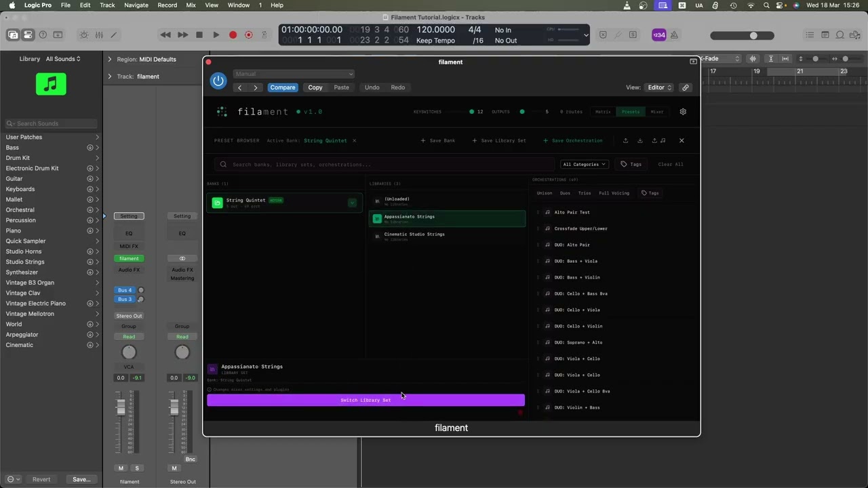Select the Presets tab in filament

click(x=631, y=112)
